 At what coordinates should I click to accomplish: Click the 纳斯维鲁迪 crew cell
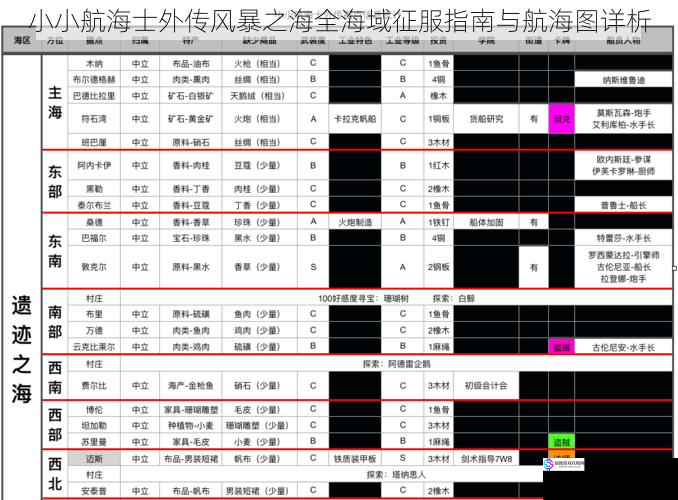click(x=624, y=80)
